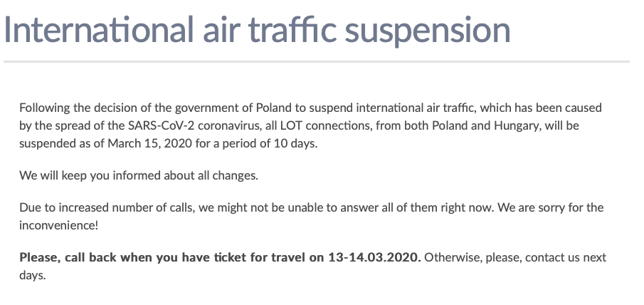Click the final word "days." on the last line
Screen dimensions: 644x305
tap(33, 274)
